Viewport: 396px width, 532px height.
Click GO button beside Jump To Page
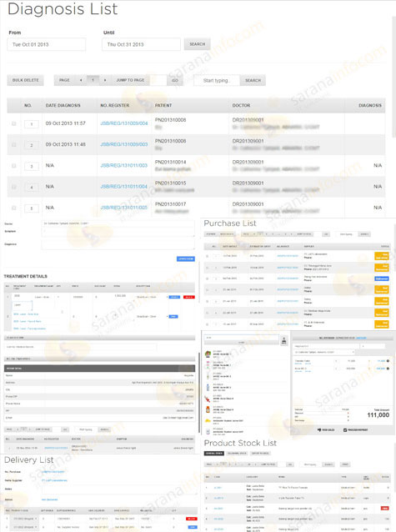175,80
